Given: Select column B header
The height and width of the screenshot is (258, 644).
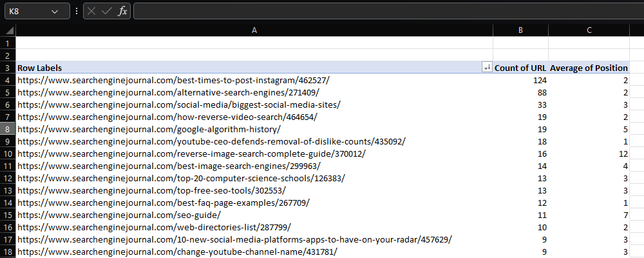Looking at the screenshot, I should coord(520,30).
